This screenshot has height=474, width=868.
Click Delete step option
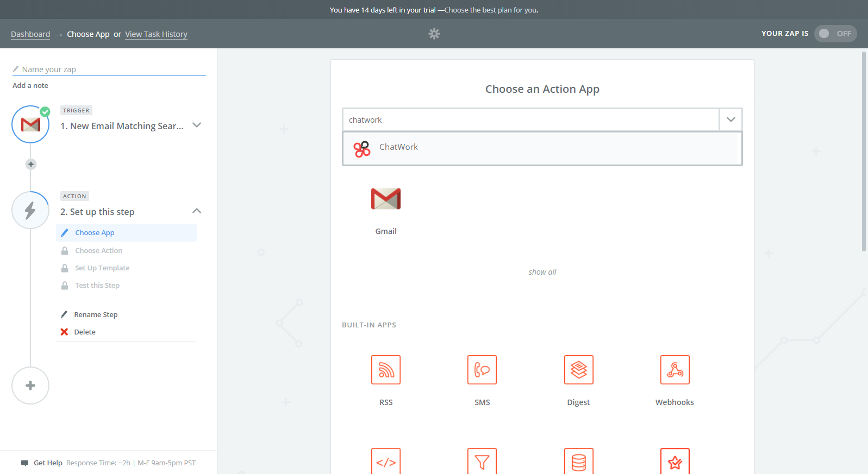85,332
